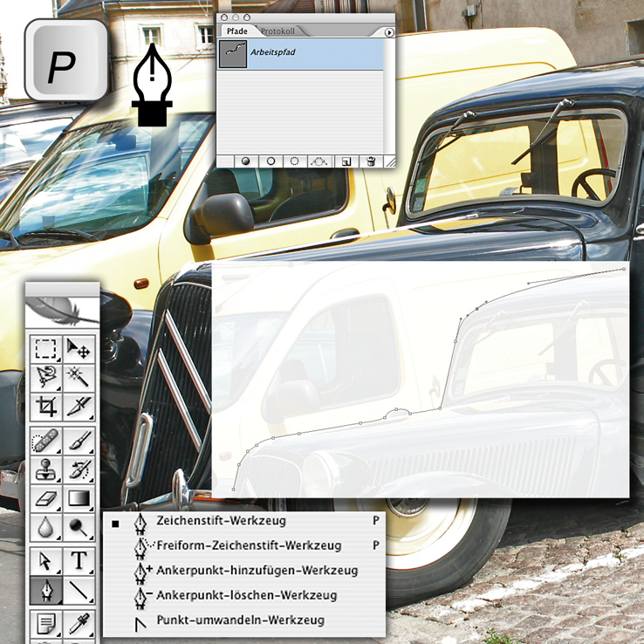644x644 pixels.
Task: Select Punkt-umwandeln-Werkzeug in the flyout
Action: tap(240, 620)
